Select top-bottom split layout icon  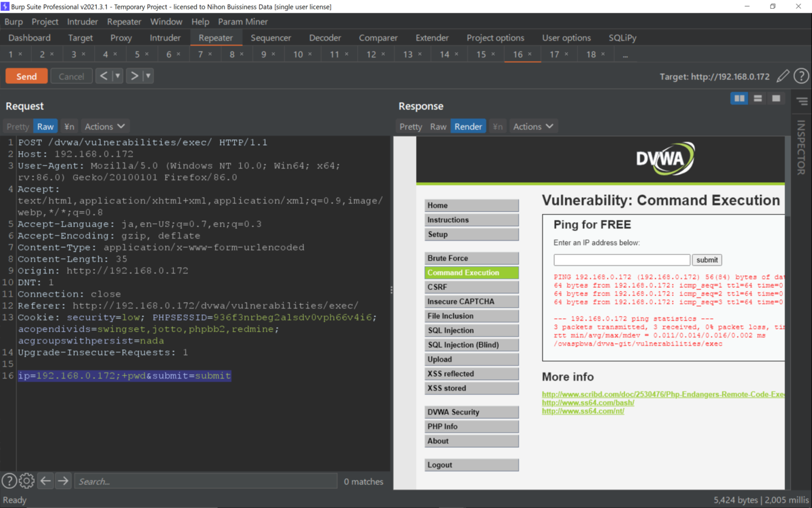(758, 99)
